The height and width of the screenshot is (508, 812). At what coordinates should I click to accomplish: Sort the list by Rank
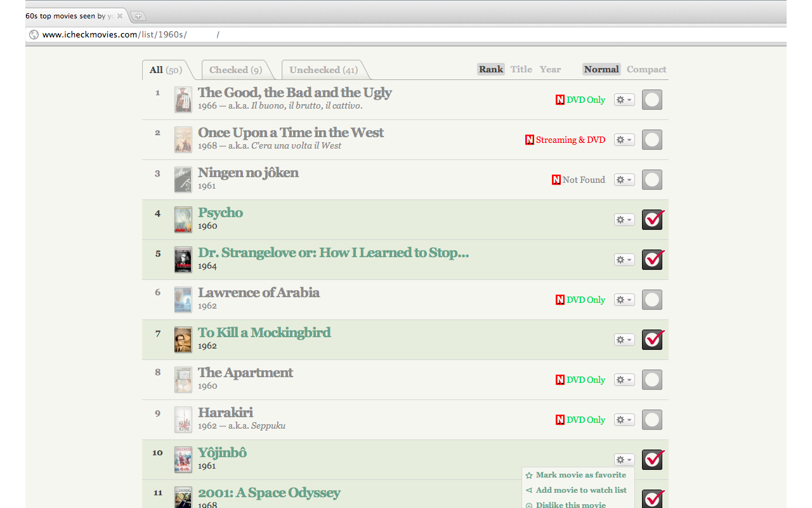click(x=491, y=69)
